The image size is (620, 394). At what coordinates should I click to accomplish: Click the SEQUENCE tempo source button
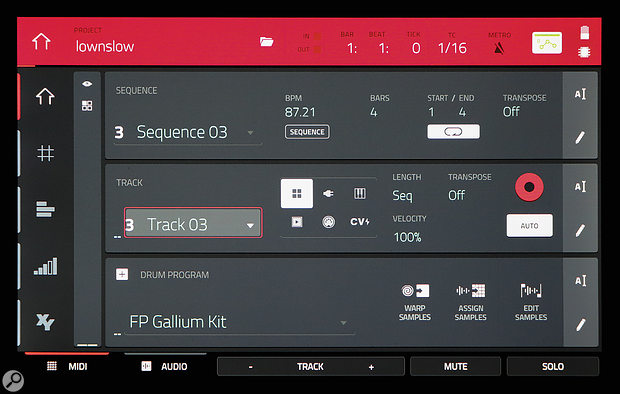pos(307,132)
